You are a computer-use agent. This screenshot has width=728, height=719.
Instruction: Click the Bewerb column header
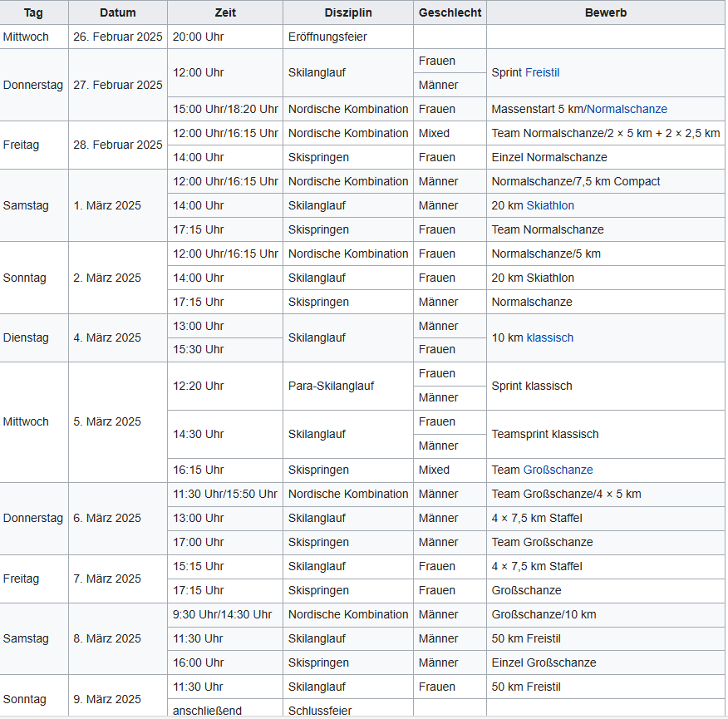click(605, 12)
